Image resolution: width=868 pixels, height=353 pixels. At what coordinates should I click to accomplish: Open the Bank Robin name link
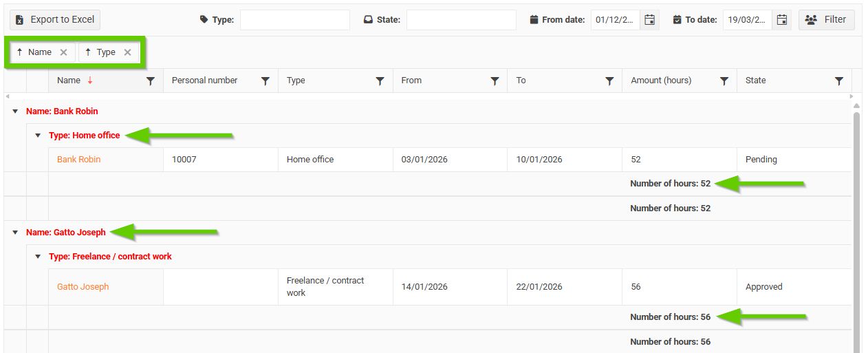click(x=78, y=160)
